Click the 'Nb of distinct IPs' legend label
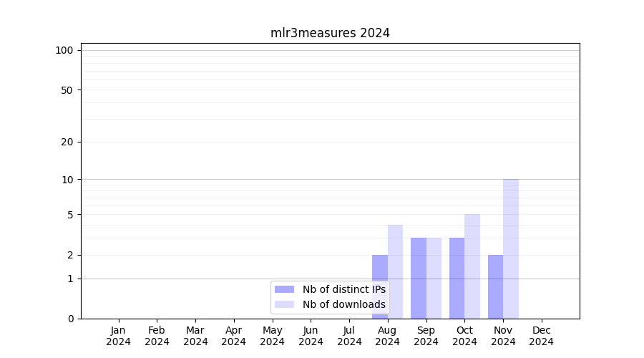The image size is (644, 358). point(343,289)
